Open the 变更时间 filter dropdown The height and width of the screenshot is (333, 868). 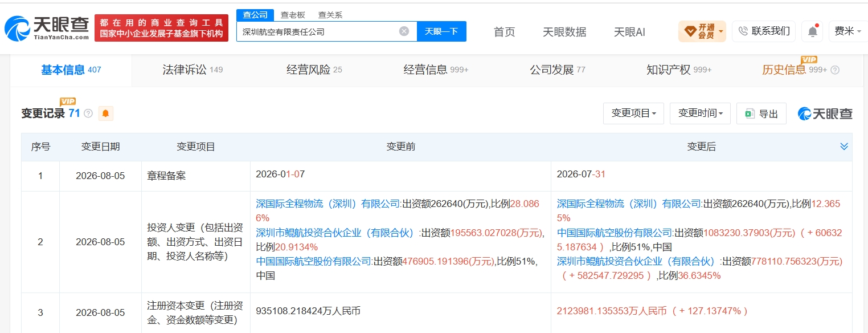[x=700, y=113]
